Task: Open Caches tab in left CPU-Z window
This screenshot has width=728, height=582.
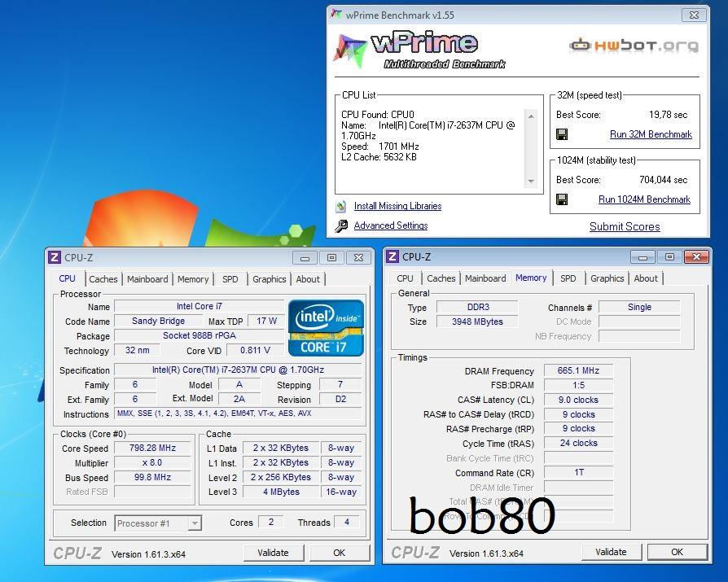Action: pos(103,279)
